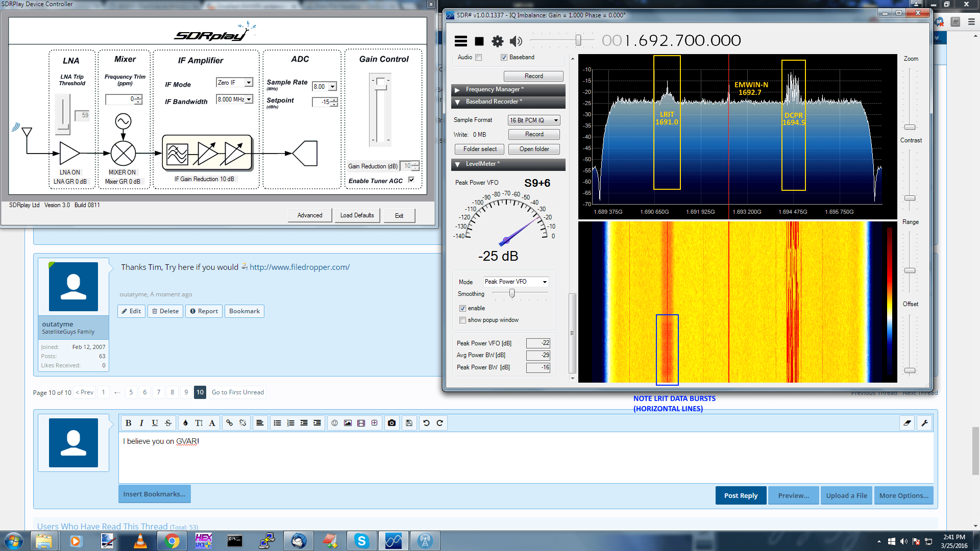Toggle Enable Tuner AGC checkbox
The height and width of the screenshot is (551, 980).
point(411,180)
